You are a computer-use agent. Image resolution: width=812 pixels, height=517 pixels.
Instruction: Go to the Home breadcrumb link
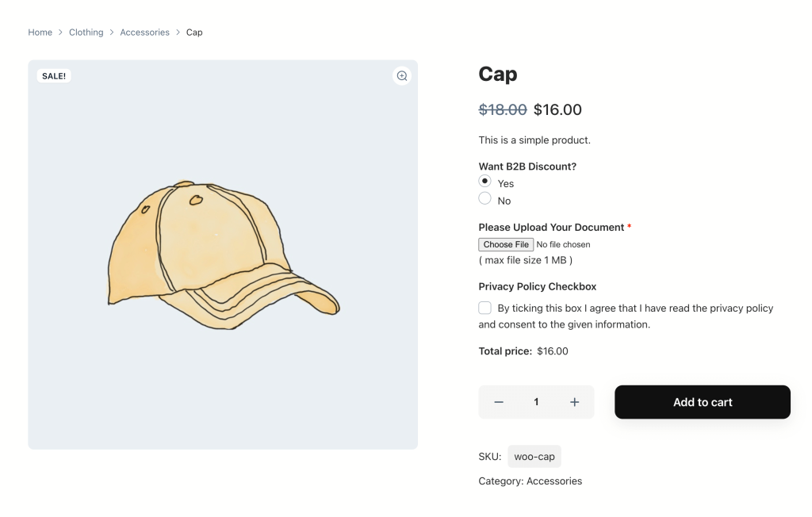click(x=40, y=33)
